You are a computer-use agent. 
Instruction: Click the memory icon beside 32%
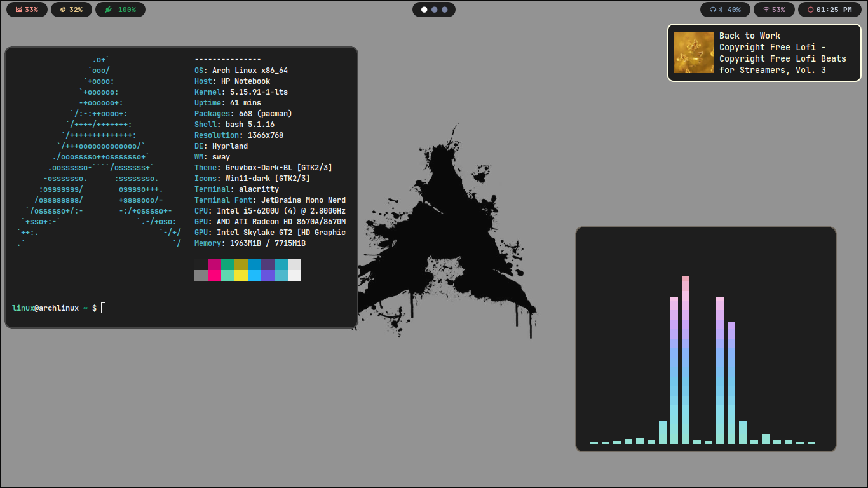coord(63,10)
